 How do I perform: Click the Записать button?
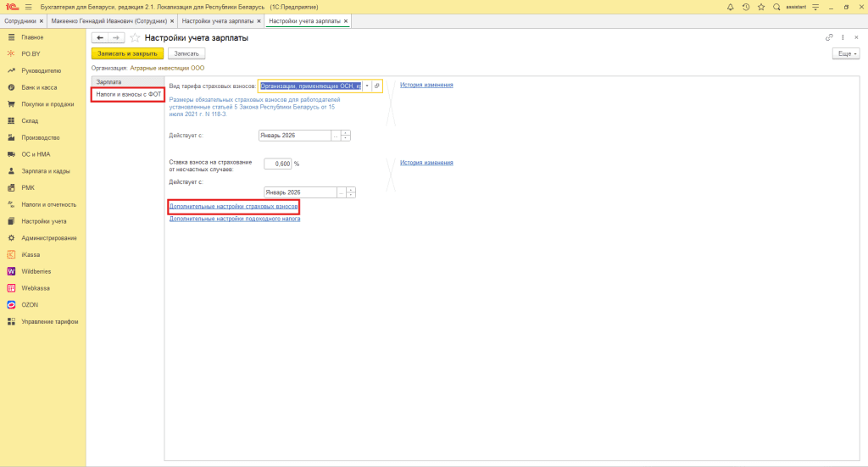(x=186, y=53)
